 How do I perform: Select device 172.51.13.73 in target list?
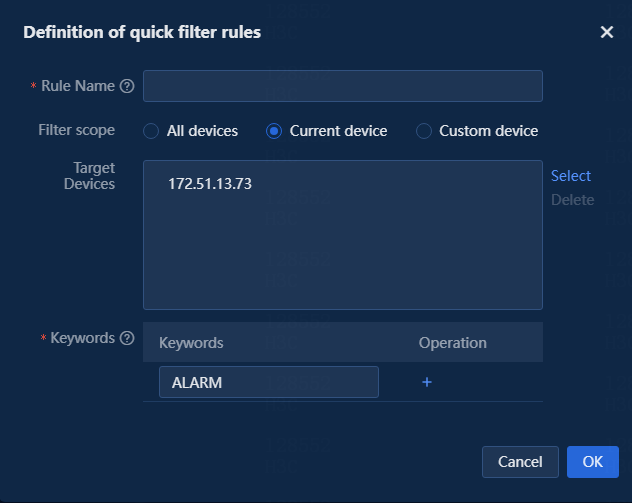[210, 184]
